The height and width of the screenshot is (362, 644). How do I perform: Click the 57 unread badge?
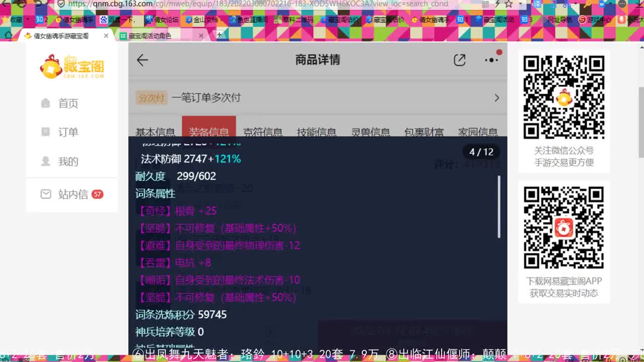tap(98, 194)
